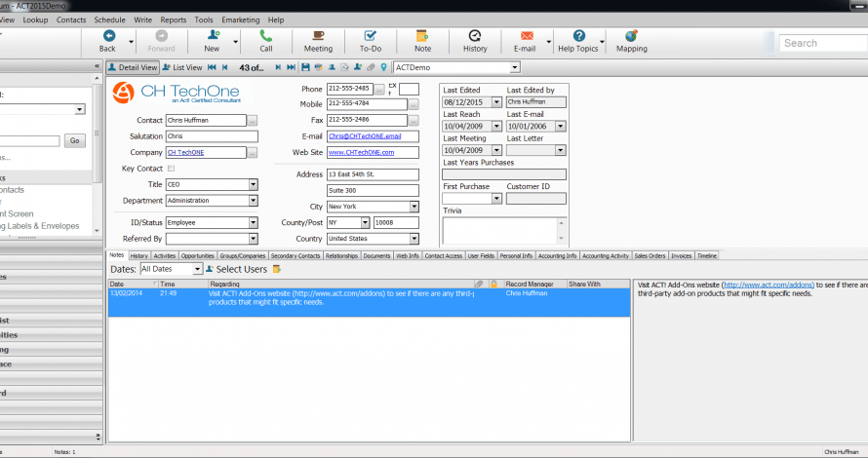Image resolution: width=868 pixels, height=458 pixels.
Task: Expand the Title dropdown
Action: point(253,184)
